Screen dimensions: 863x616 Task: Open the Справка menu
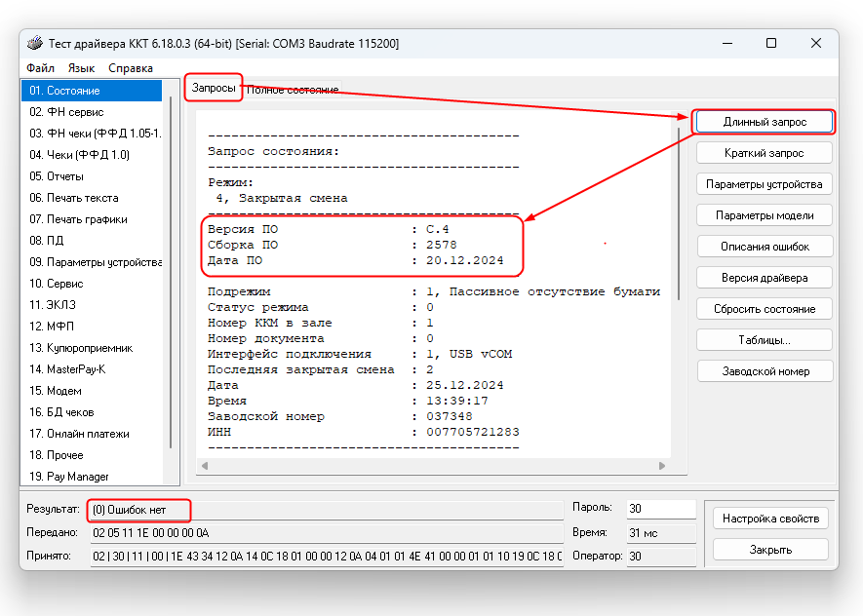(131, 68)
